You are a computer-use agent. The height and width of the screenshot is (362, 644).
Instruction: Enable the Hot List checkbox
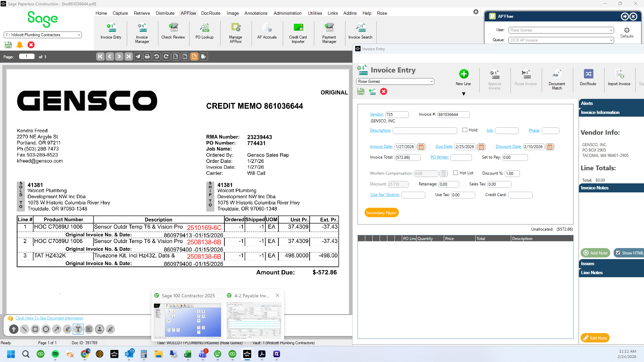(455, 173)
